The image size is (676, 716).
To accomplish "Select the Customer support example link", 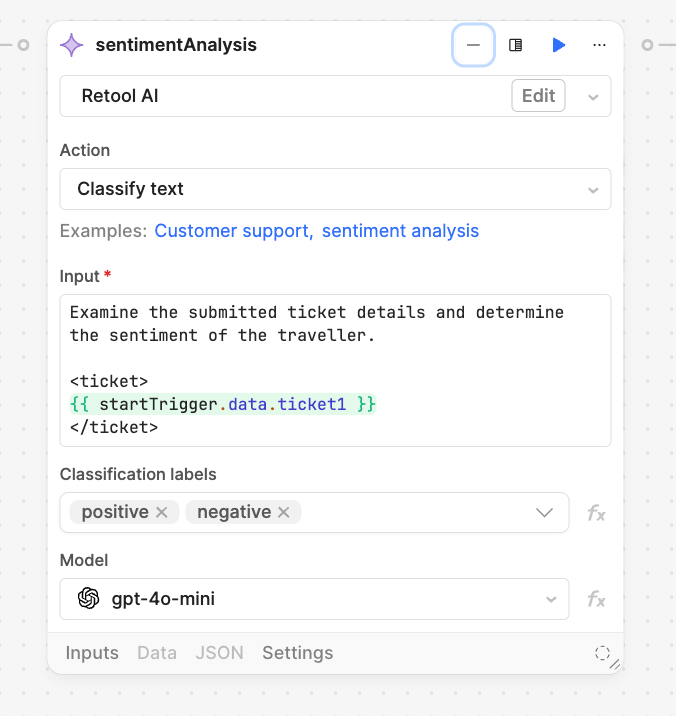I will [232, 231].
